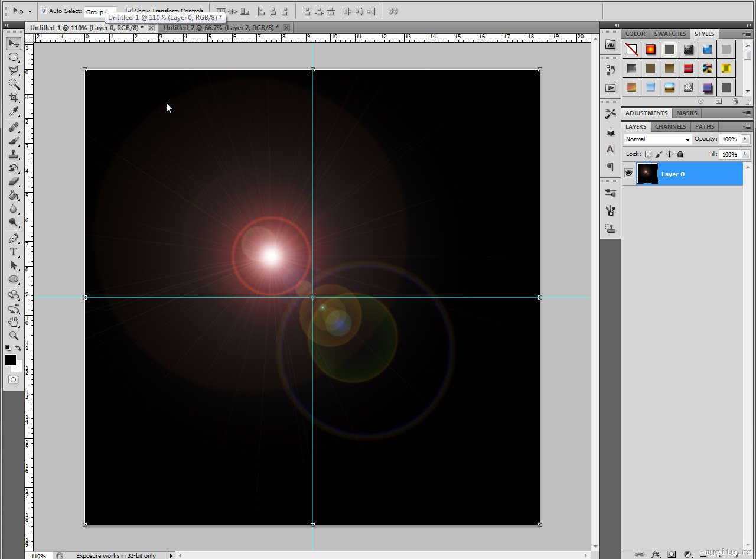Select the Horizontal Type tool

tap(14, 252)
